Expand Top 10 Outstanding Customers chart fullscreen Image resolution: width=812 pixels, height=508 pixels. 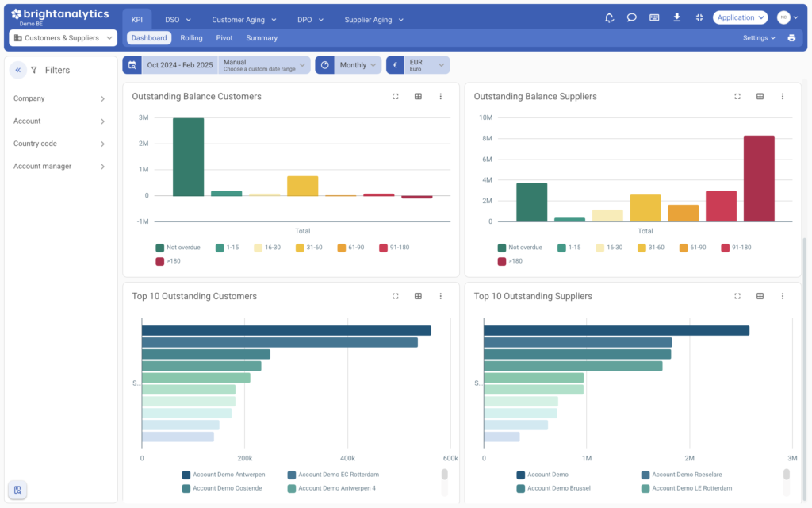(x=395, y=296)
